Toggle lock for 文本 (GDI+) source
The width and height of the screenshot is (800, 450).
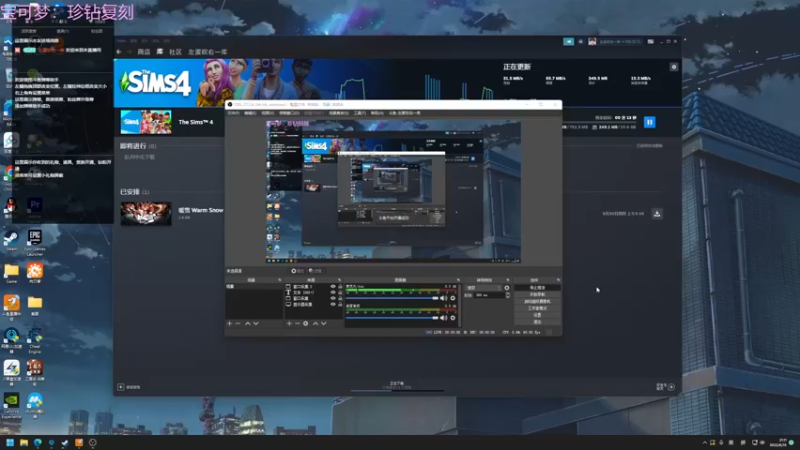point(340,292)
